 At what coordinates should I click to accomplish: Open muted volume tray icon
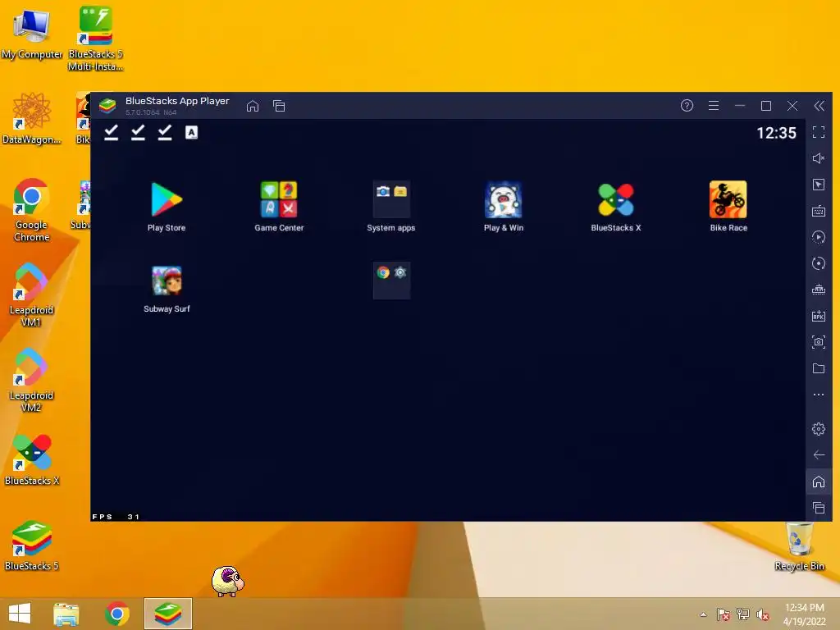[763, 614]
